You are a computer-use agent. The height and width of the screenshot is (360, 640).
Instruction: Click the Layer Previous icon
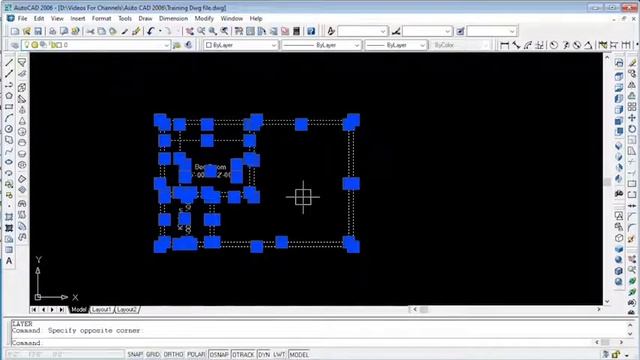pyautogui.click(x=188, y=45)
